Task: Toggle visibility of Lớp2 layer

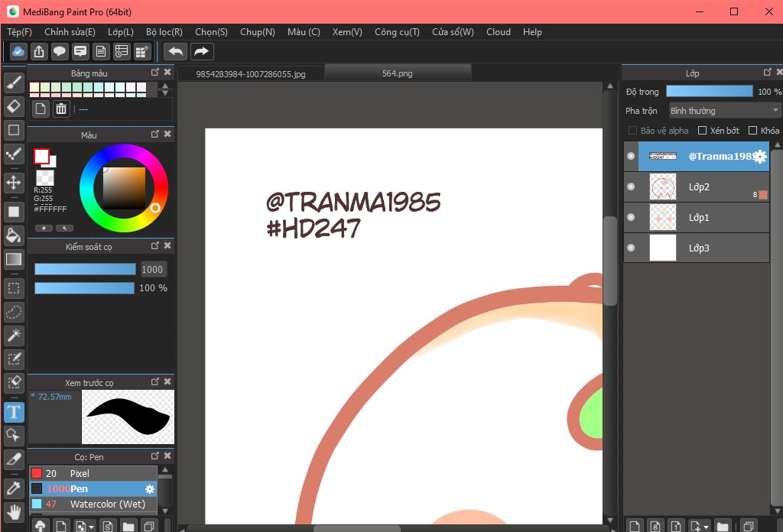Action: pos(631,187)
